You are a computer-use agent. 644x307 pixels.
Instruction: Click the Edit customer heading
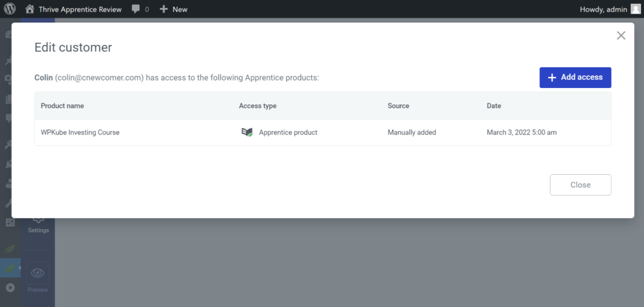(x=74, y=47)
